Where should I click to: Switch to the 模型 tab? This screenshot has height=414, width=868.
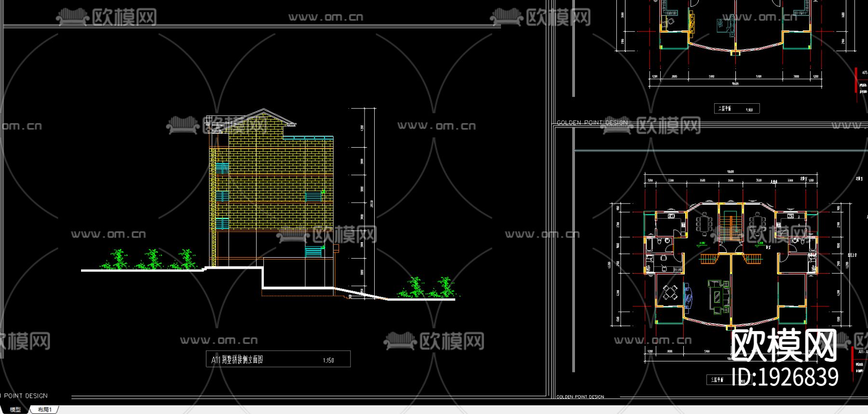[x=15, y=410]
